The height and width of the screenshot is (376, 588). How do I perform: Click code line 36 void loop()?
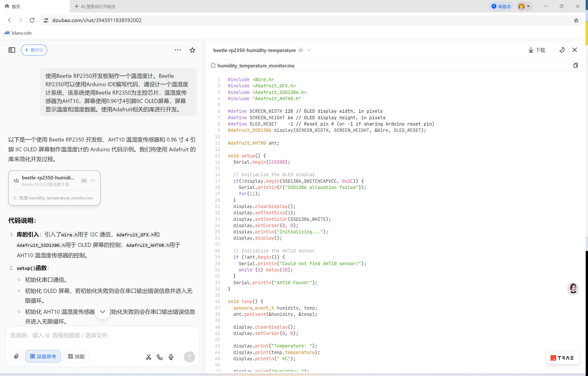245,301
